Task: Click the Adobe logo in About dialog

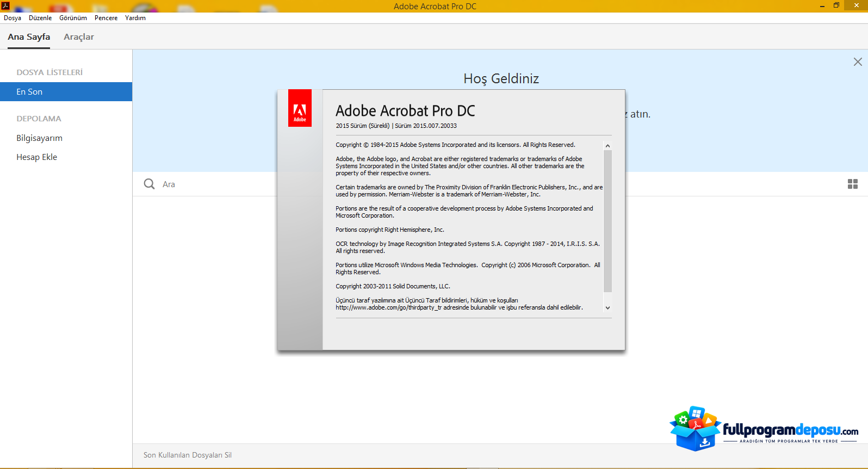Action: 300,108
